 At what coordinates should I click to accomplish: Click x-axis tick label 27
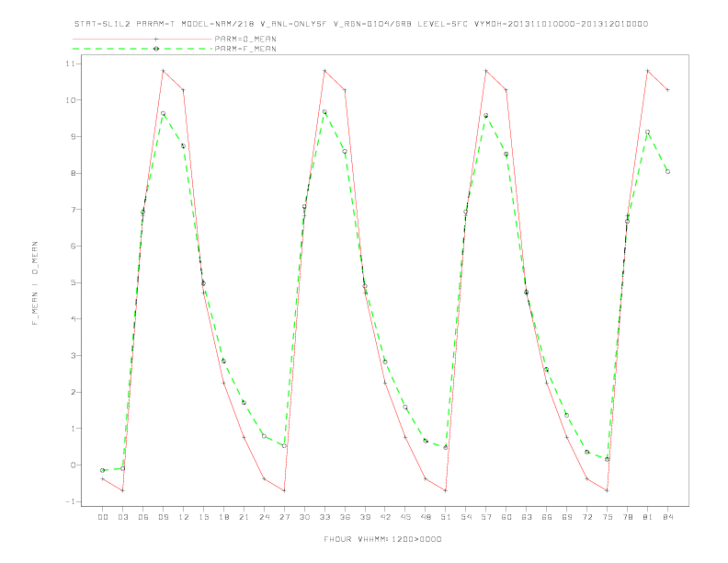tap(284, 517)
